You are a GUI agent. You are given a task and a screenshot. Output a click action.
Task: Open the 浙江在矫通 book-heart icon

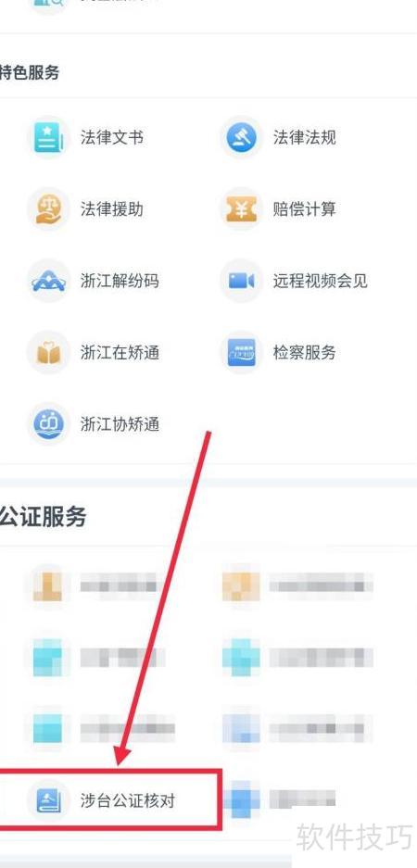click(x=49, y=353)
